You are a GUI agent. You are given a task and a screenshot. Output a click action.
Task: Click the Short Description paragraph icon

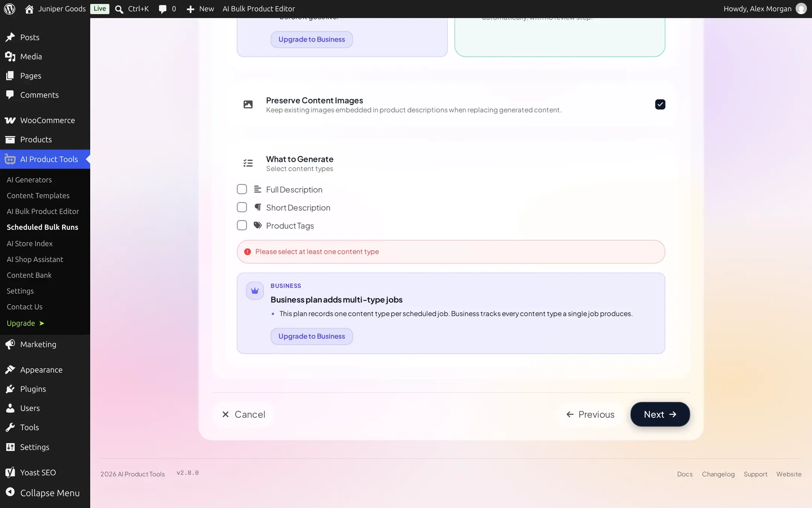[258, 207]
